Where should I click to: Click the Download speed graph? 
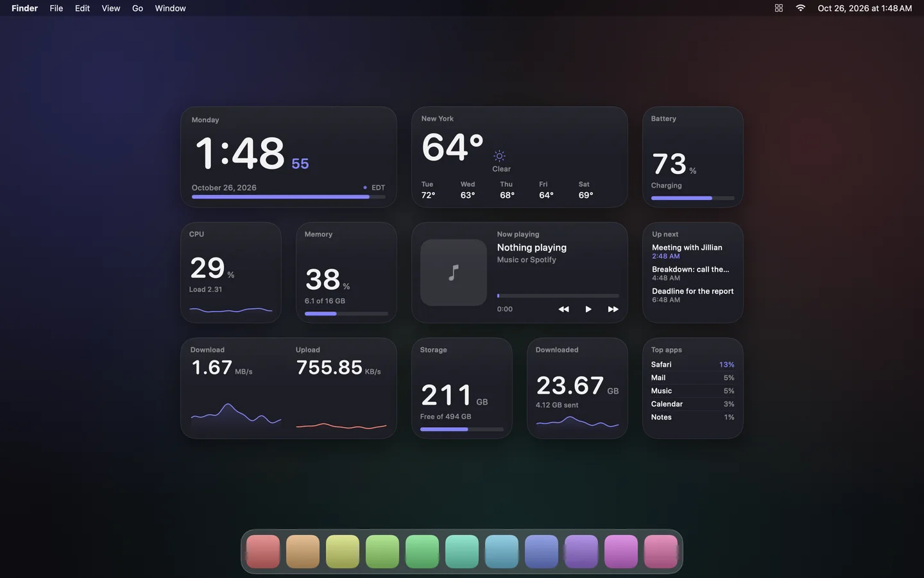(x=236, y=416)
